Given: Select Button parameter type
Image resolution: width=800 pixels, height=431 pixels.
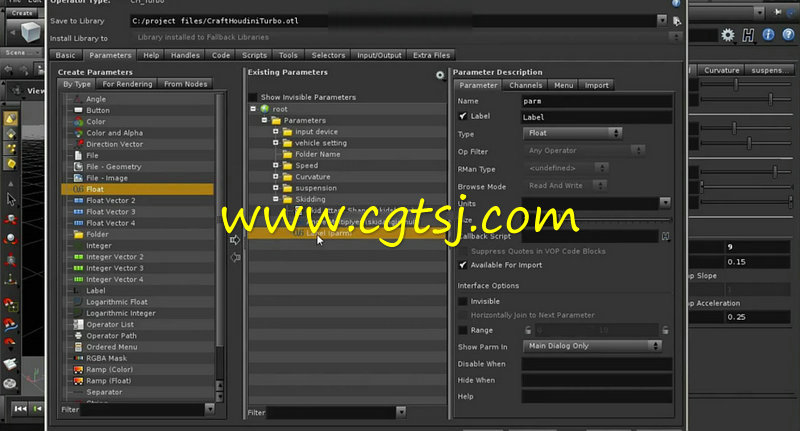Looking at the screenshot, I should point(97,110).
